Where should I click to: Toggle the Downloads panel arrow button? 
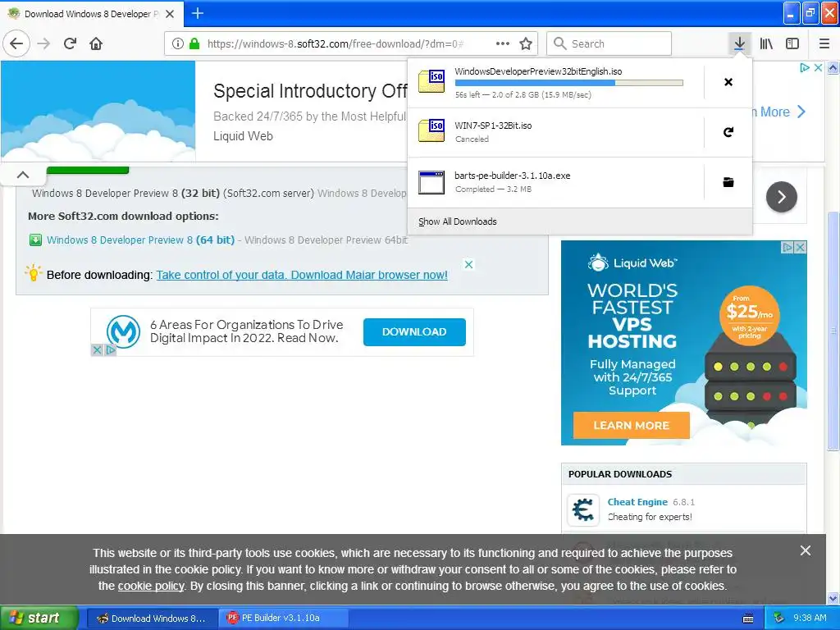pyautogui.click(x=739, y=43)
